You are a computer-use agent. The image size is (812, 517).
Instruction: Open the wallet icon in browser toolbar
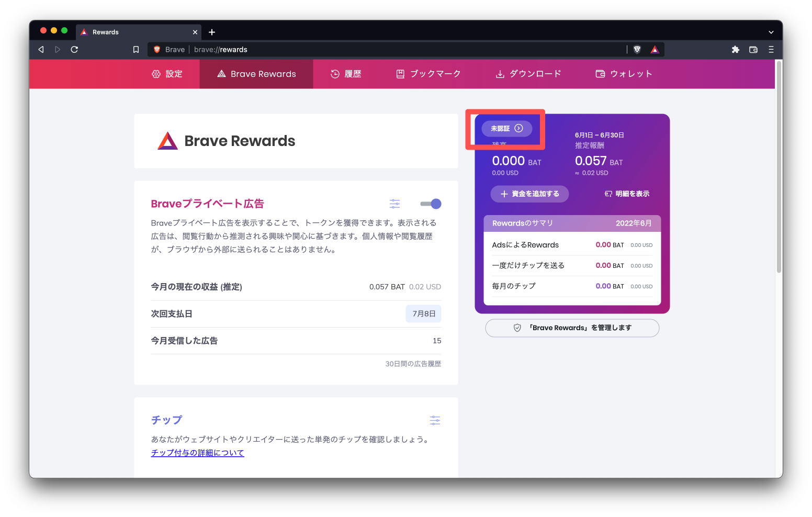pyautogui.click(x=753, y=50)
